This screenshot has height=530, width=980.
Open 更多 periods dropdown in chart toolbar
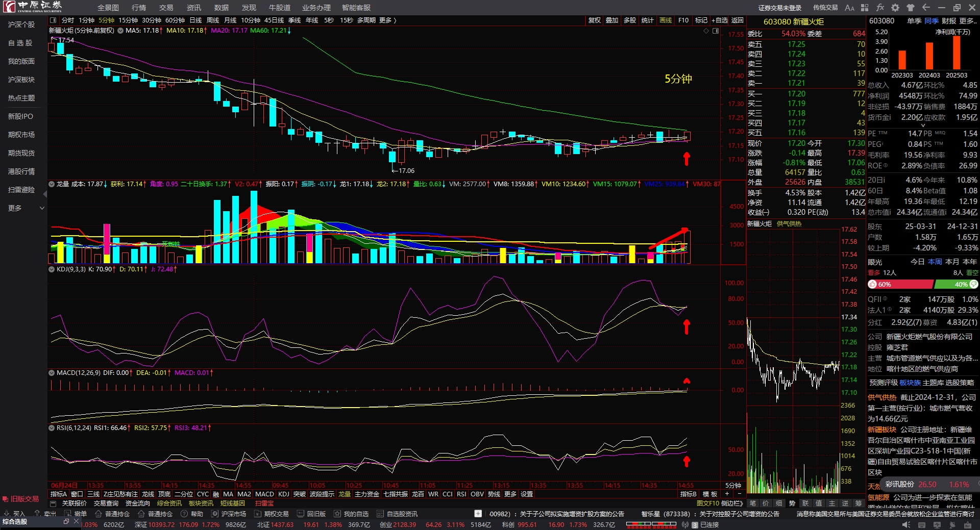click(388, 20)
